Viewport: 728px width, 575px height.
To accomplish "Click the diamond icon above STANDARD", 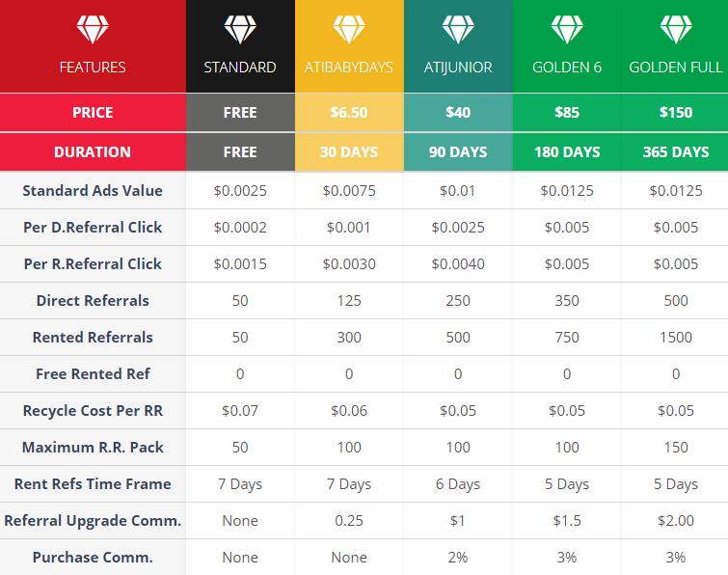I will coord(240,29).
